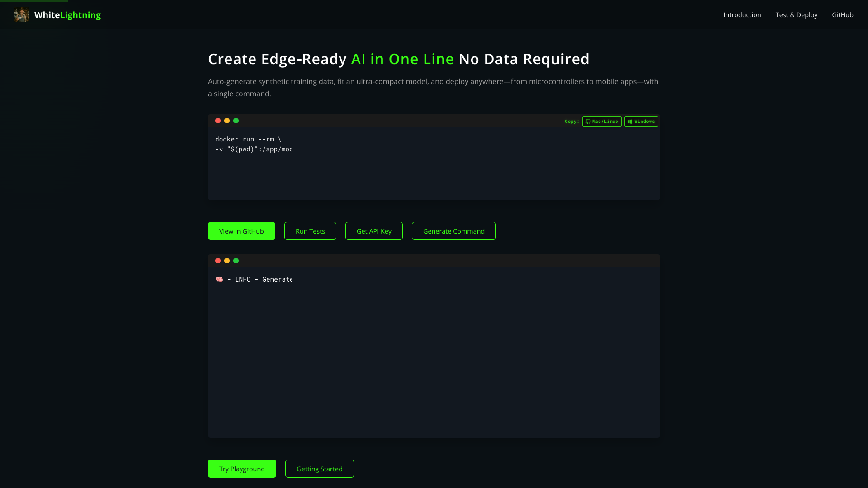Click the yellow dot on log terminal
Viewport: 868px width, 488px height.
click(227, 261)
